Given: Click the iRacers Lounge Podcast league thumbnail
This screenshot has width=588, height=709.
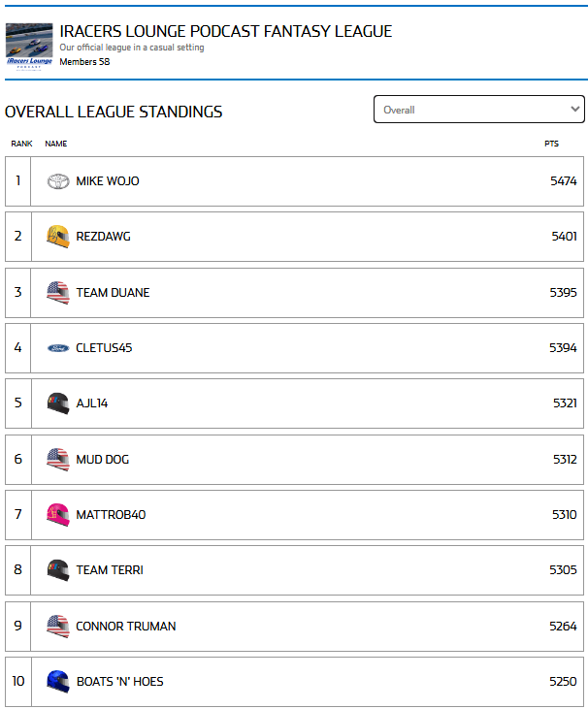Looking at the screenshot, I should click(29, 46).
